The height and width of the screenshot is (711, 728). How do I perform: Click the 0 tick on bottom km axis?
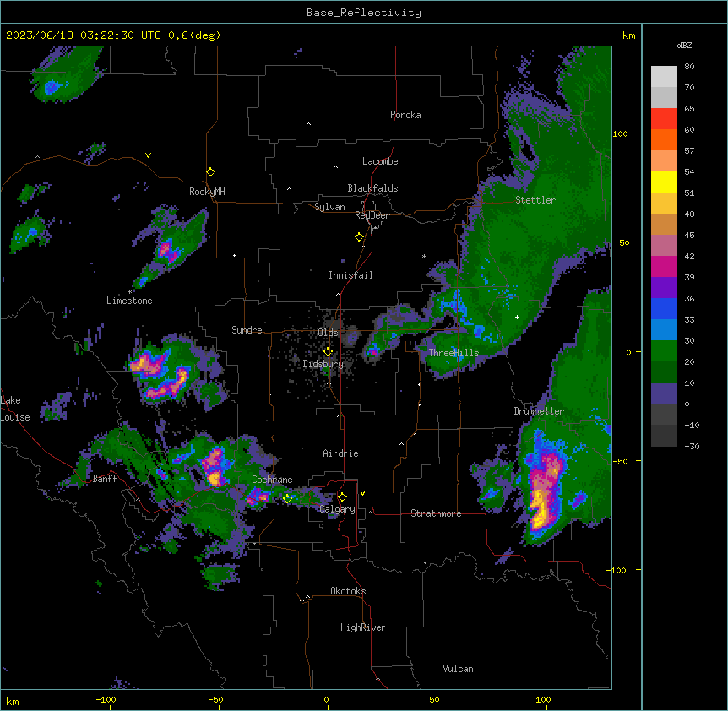326,699
